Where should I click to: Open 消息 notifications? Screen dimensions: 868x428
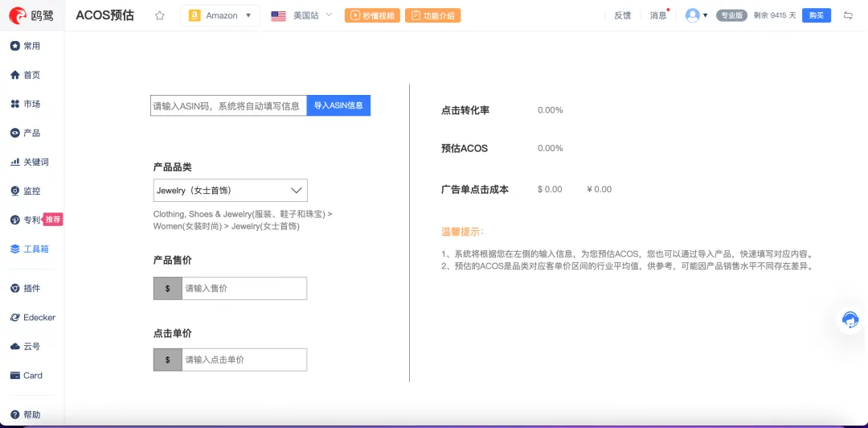pos(658,15)
